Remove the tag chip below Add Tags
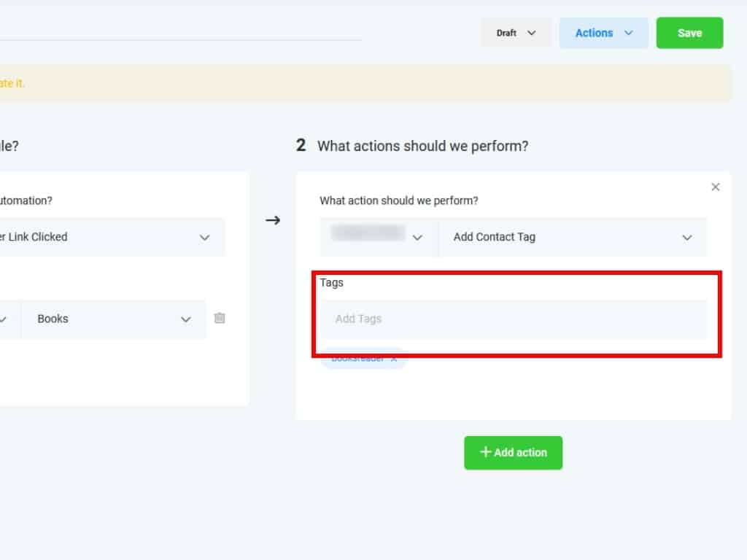The image size is (747, 560). pos(394,359)
